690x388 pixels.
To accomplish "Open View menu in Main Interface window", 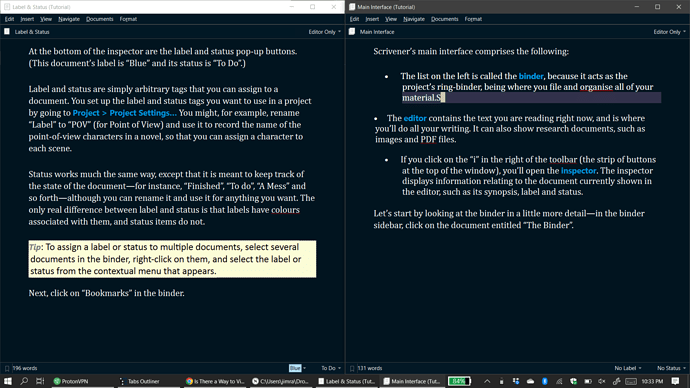I will (391, 19).
